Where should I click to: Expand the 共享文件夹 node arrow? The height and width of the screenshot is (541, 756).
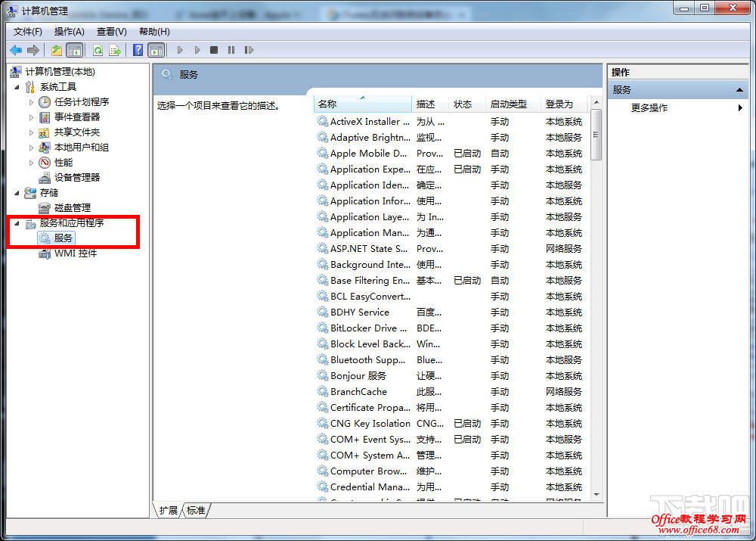(x=31, y=132)
